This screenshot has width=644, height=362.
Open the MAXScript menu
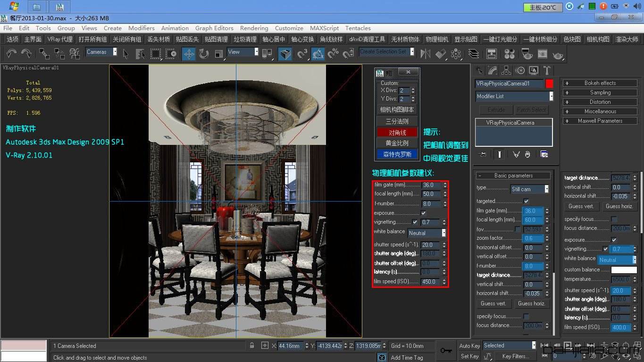tap(324, 28)
